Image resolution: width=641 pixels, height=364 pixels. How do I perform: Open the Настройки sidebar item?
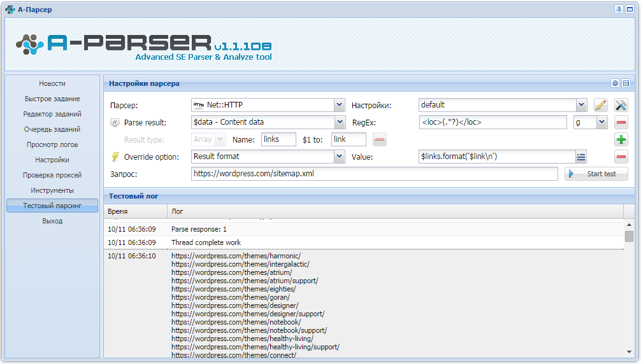[x=52, y=160]
